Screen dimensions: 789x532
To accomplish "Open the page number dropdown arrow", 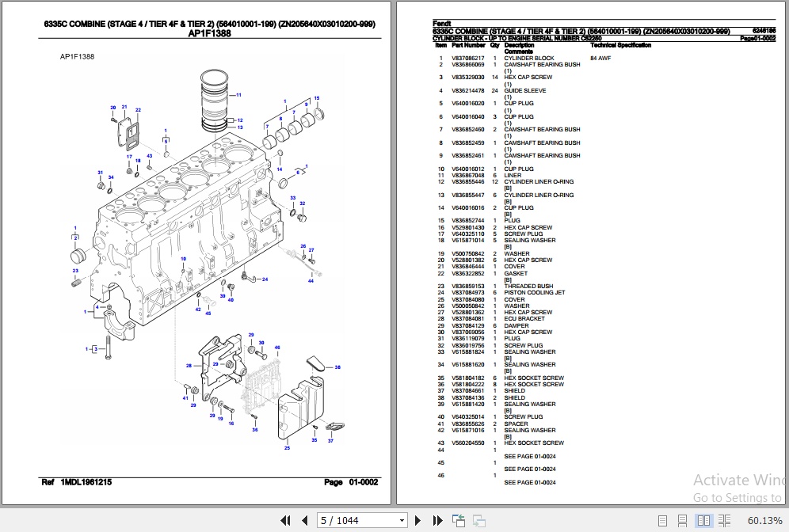I will point(402,521).
